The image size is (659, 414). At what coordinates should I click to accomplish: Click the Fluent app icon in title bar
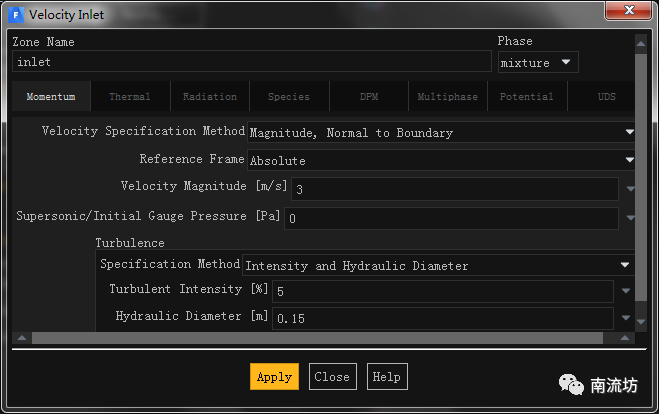[x=16, y=15]
